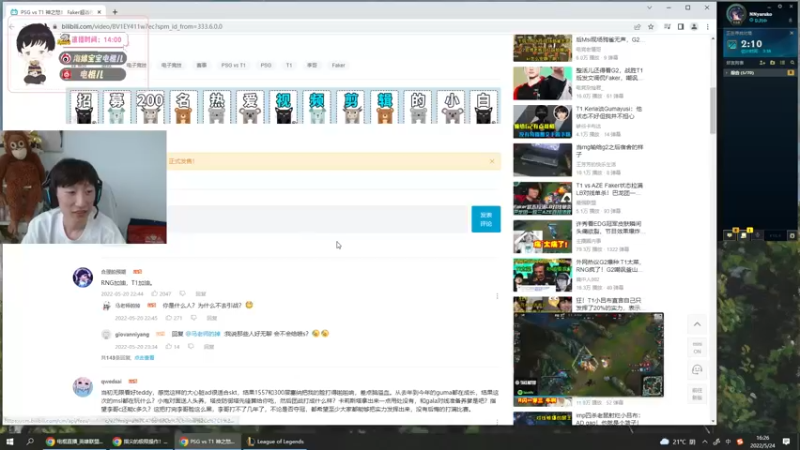This screenshot has height=450, width=800.
Task: Open qwedaai's avatar
Action: point(83,387)
